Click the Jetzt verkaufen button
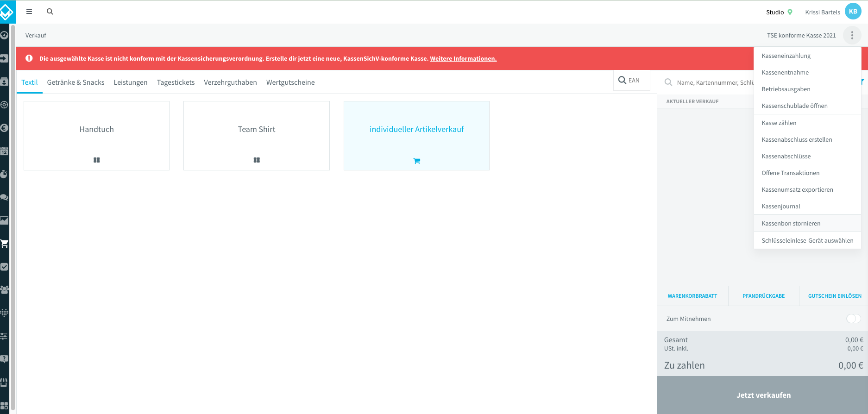This screenshot has width=868, height=414. point(762,395)
